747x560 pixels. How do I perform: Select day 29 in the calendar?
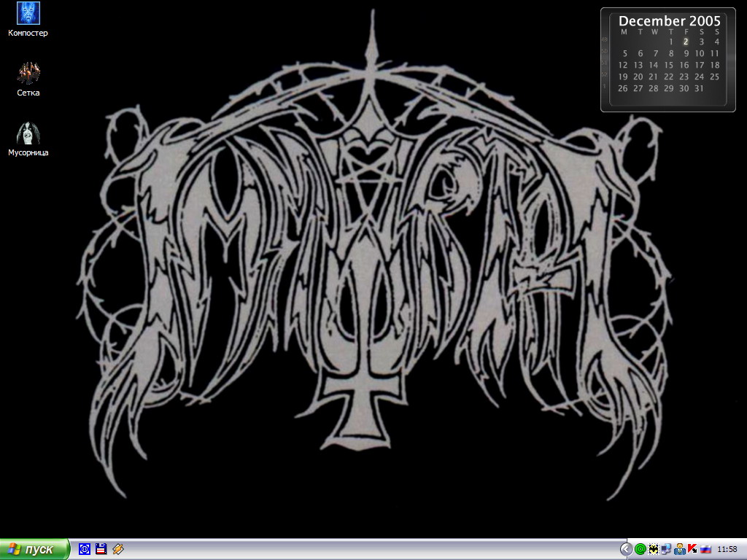point(669,88)
